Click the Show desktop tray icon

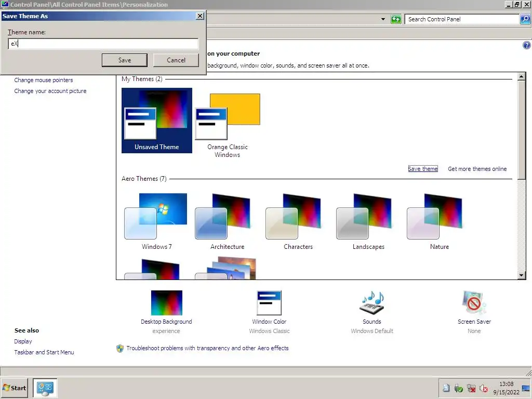point(526,388)
